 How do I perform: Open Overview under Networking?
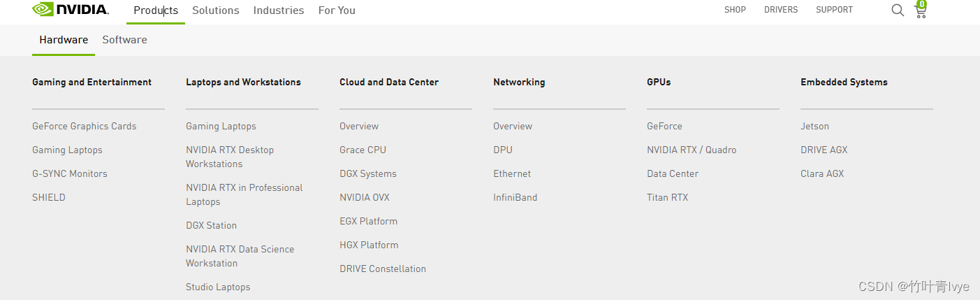point(513,127)
